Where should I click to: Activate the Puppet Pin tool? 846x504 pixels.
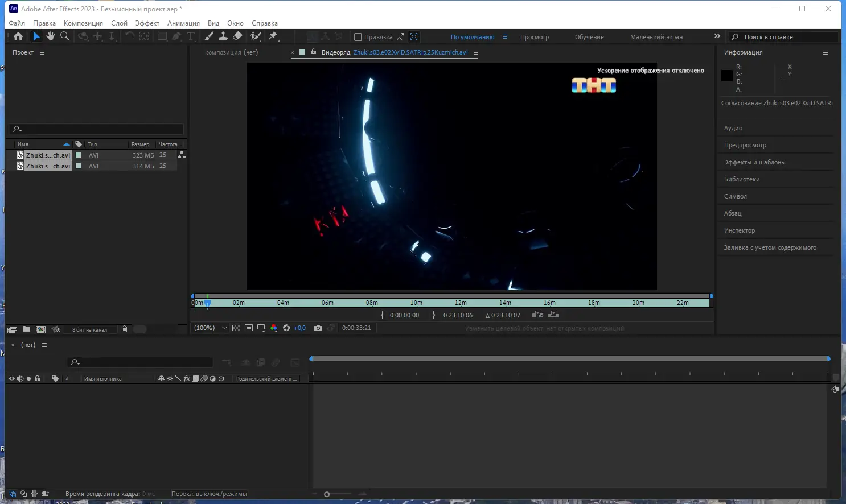(273, 36)
